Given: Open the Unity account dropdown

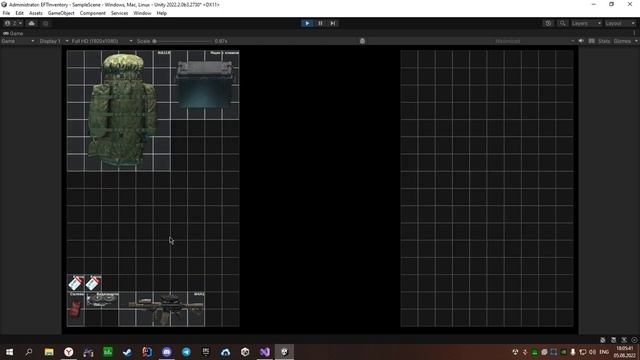Looking at the screenshot, I should tap(13, 23).
